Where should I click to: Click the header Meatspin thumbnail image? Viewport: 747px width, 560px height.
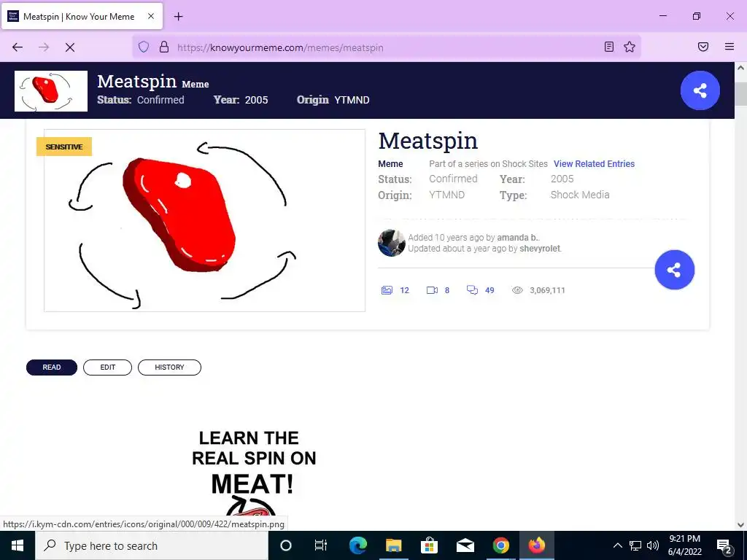(x=51, y=91)
